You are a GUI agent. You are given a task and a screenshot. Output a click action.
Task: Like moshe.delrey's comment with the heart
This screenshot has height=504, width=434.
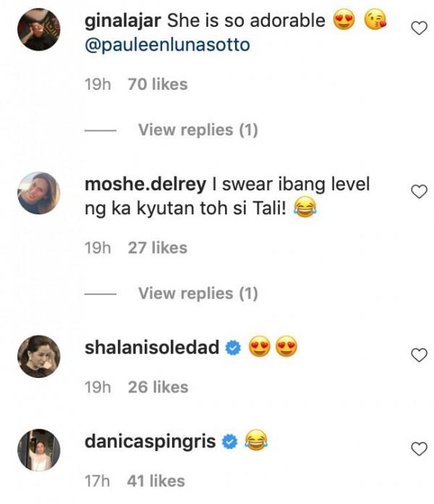(x=418, y=191)
